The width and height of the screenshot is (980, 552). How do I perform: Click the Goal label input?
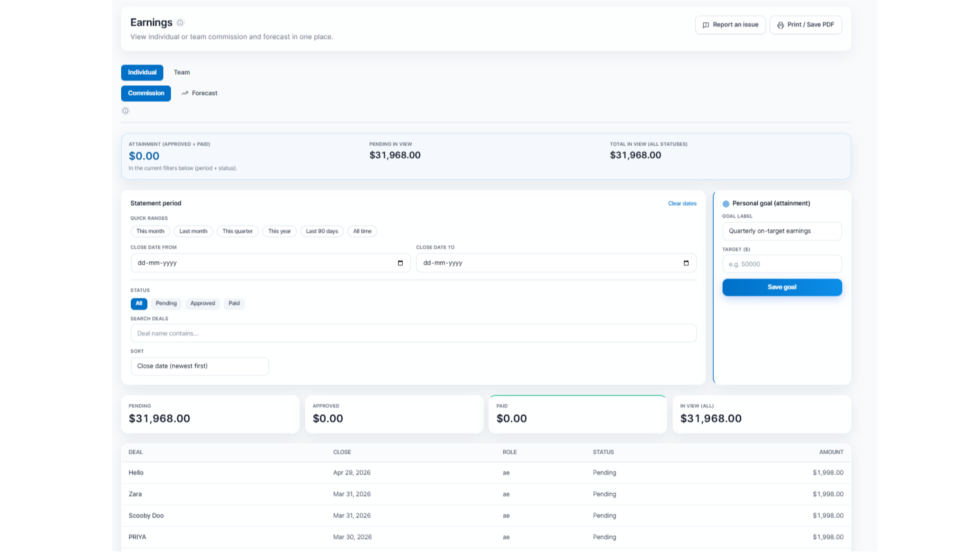click(x=782, y=231)
